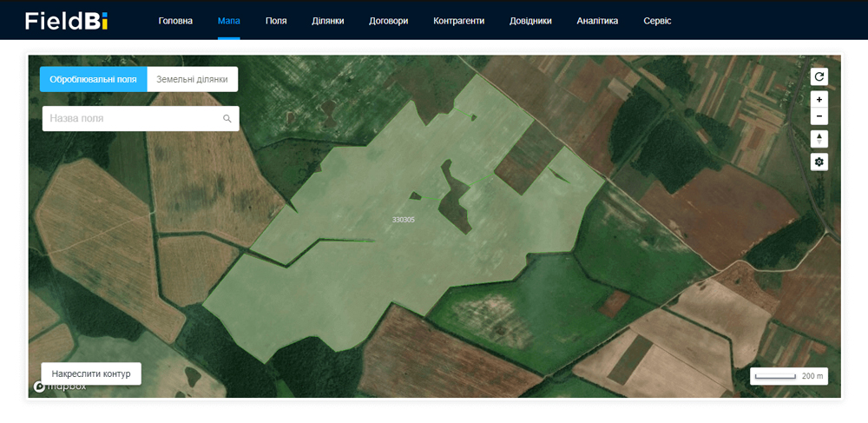Open the Сервіс menu
This screenshot has width=868, height=423.
657,21
